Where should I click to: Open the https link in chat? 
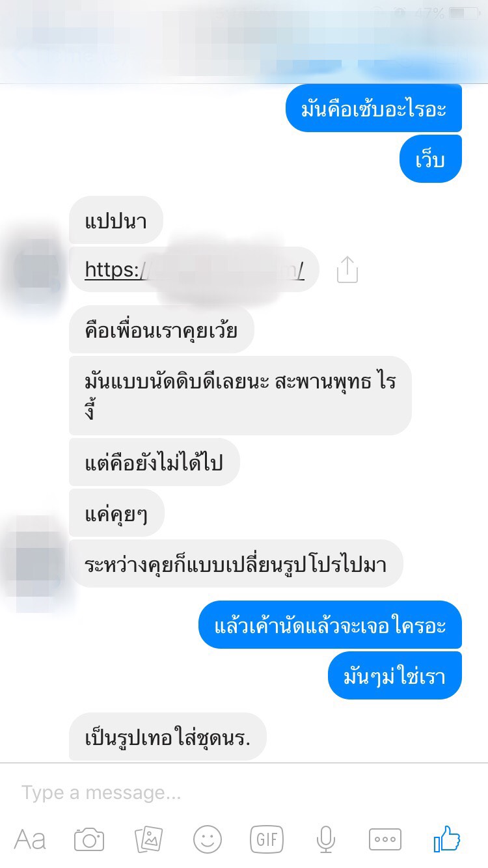click(x=194, y=269)
